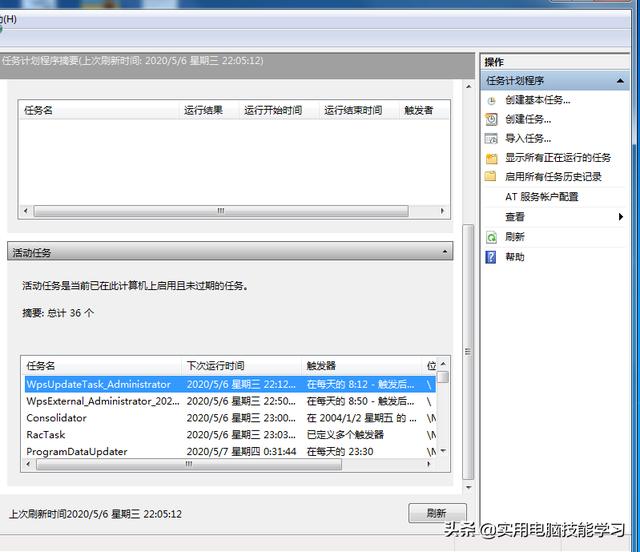640x552 pixels.
Task: Sort task status by 触发者 column
Action: 424,110
